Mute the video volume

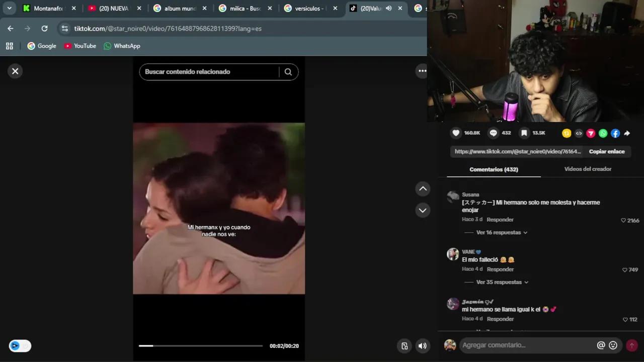(x=423, y=346)
